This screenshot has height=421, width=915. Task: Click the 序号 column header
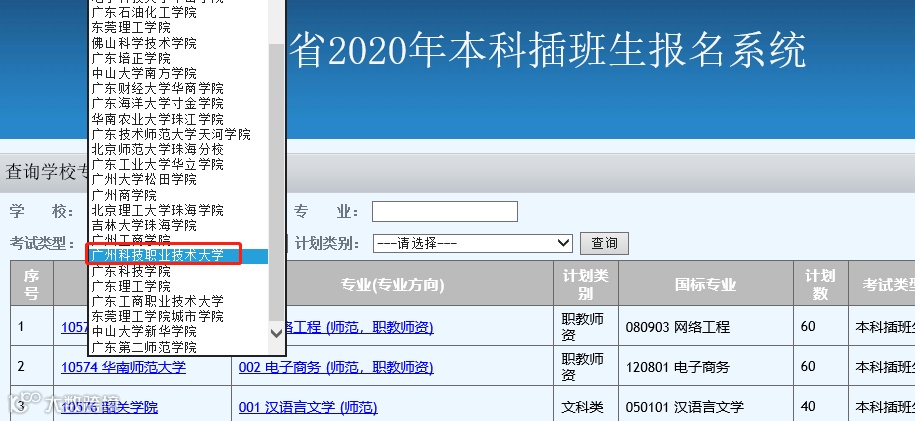tap(32, 284)
